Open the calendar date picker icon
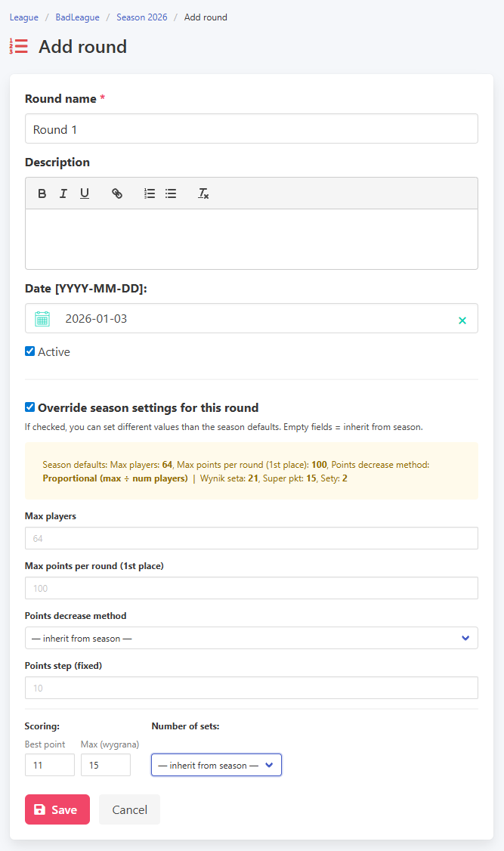This screenshot has width=504, height=851. click(42, 319)
